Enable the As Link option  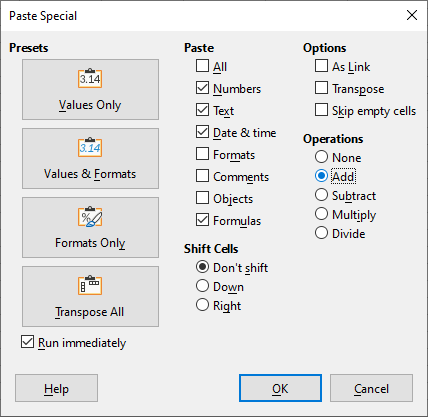click(321, 66)
